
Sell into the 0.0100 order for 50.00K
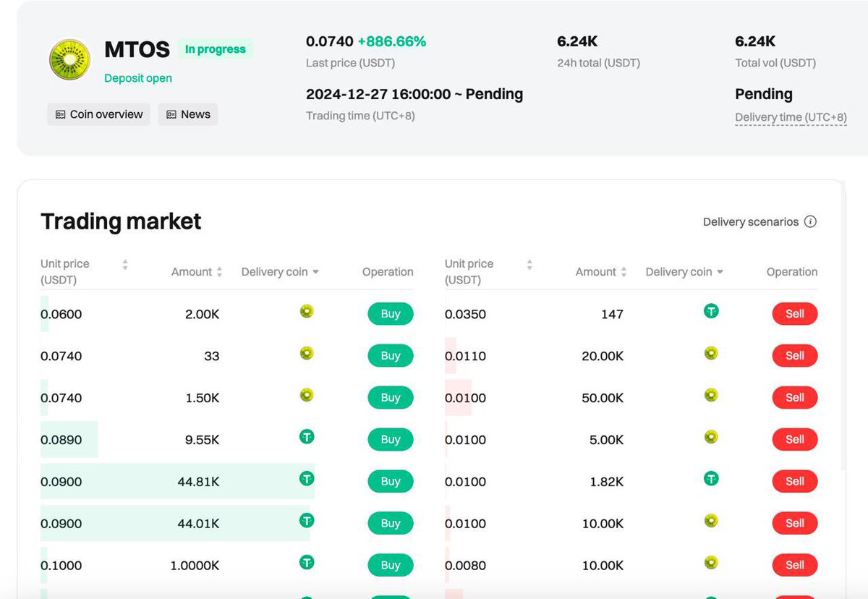(x=795, y=398)
